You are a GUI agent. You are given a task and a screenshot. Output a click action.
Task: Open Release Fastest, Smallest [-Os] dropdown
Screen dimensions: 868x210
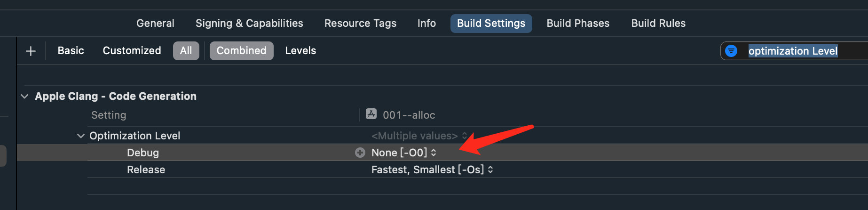pos(432,170)
